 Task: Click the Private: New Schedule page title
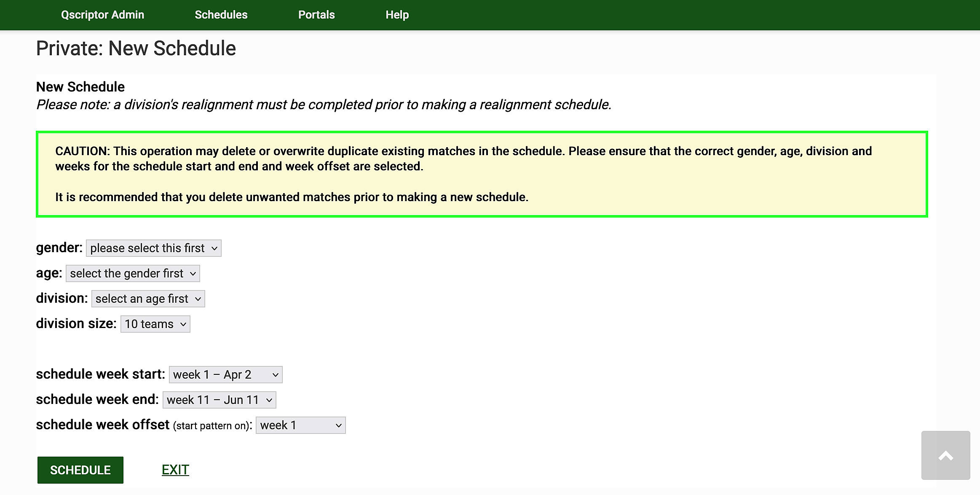click(x=136, y=48)
